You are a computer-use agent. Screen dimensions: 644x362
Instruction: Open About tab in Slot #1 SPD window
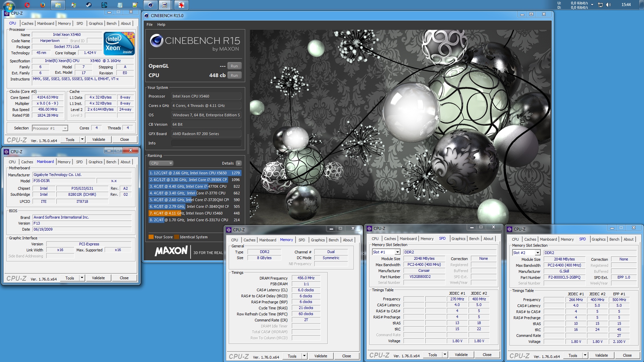tap(488, 239)
